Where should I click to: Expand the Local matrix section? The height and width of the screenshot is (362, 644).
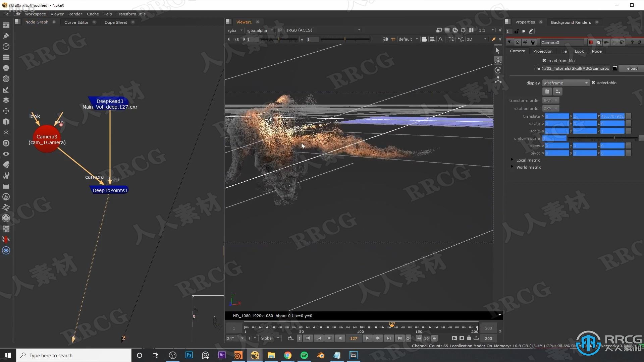pos(512,160)
